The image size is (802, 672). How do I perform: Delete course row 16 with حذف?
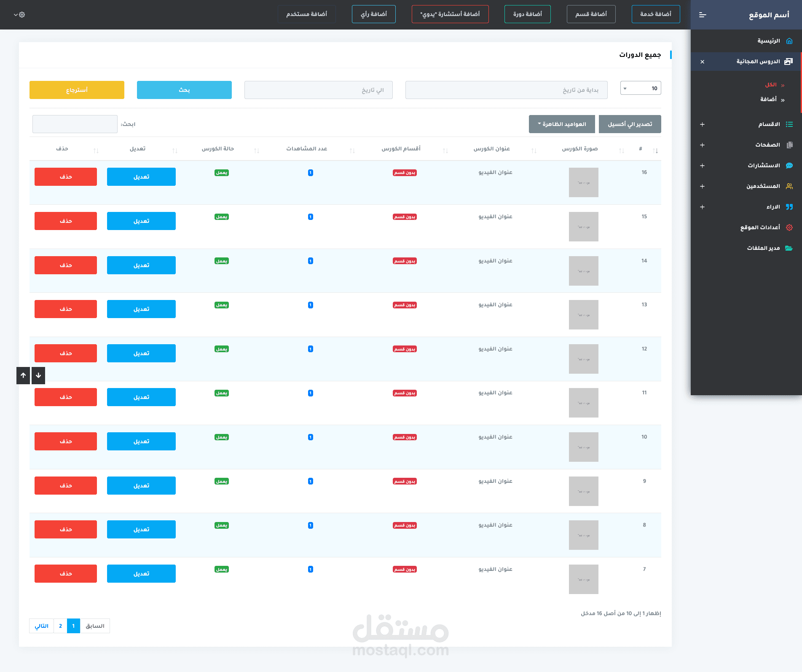66,177
